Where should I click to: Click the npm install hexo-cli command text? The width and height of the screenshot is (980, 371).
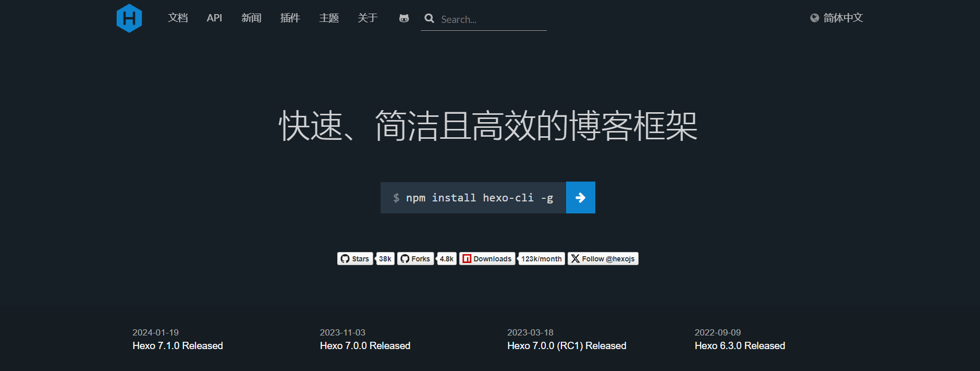pyautogui.click(x=480, y=198)
